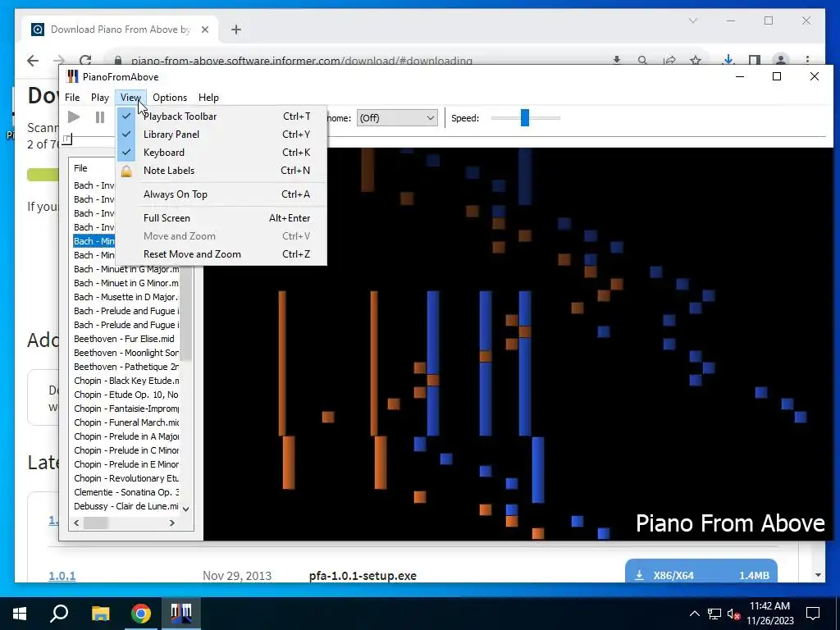Image resolution: width=840 pixels, height=630 pixels.
Task: Open Chrome downloads icon
Action: pyautogui.click(x=728, y=60)
